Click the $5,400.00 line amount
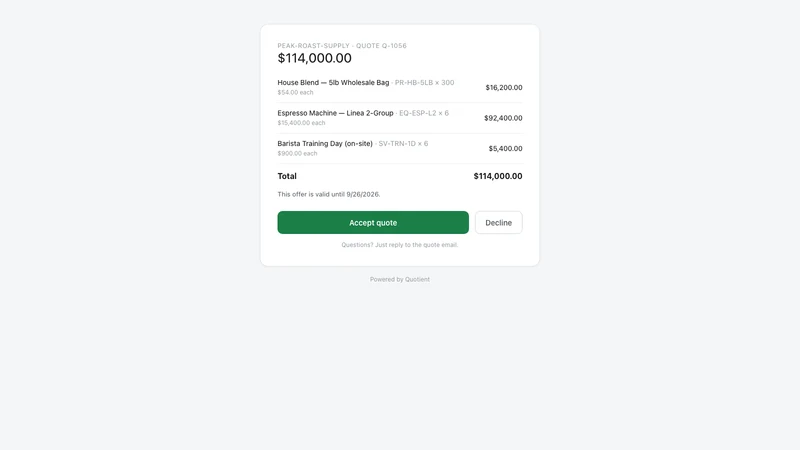The width and height of the screenshot is (800, 450). [x=505, y=148]
